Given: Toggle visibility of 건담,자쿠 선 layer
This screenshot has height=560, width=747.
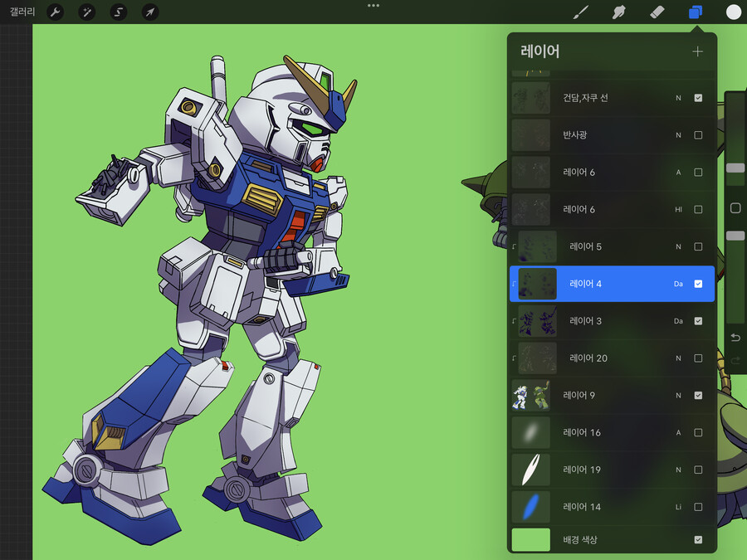Looking at the screenshot, I should click(698, 98).
